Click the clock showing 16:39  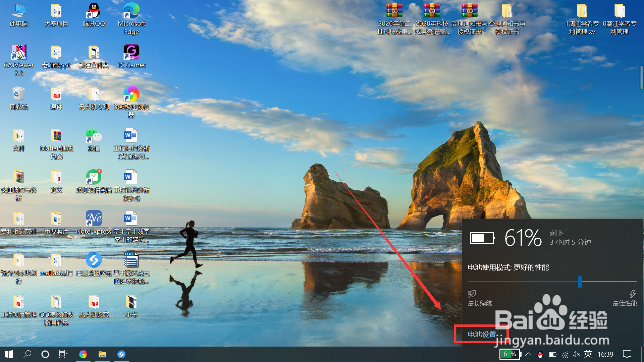[605, 354]
